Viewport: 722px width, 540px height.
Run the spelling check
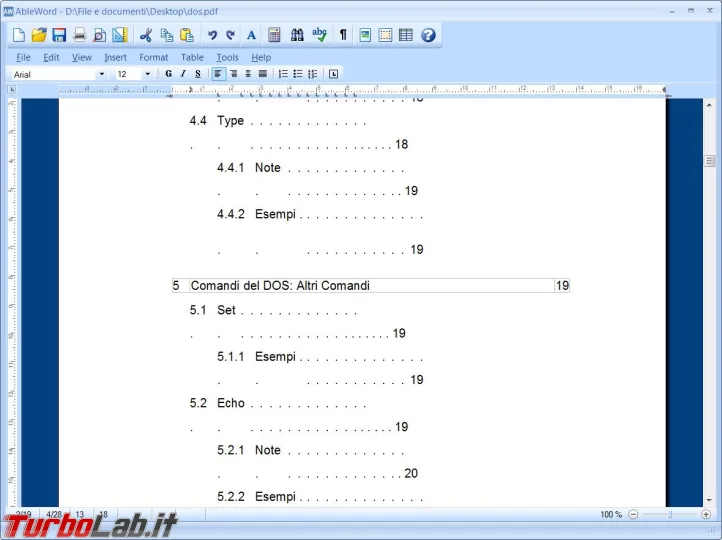tap(319, 35)
